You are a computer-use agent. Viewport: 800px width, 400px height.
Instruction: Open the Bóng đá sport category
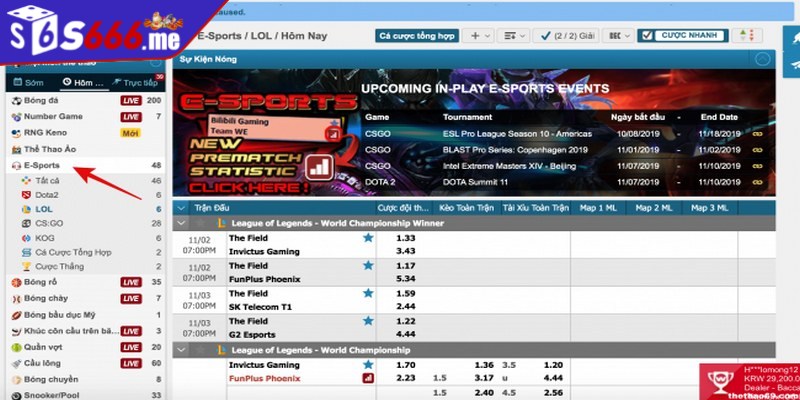pos(86,101)
